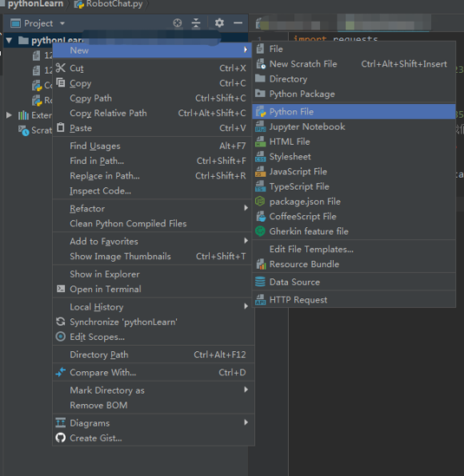Collapse the pythonLearn root folder arrow

click(x=10, y=40)
